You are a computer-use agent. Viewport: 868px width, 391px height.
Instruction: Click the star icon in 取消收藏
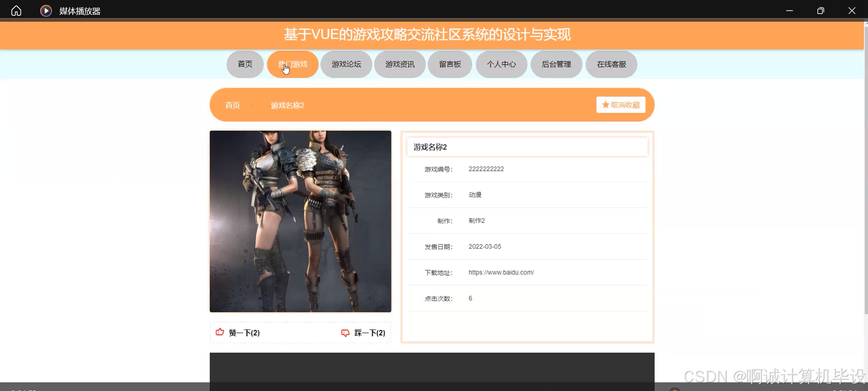[606, 105]
